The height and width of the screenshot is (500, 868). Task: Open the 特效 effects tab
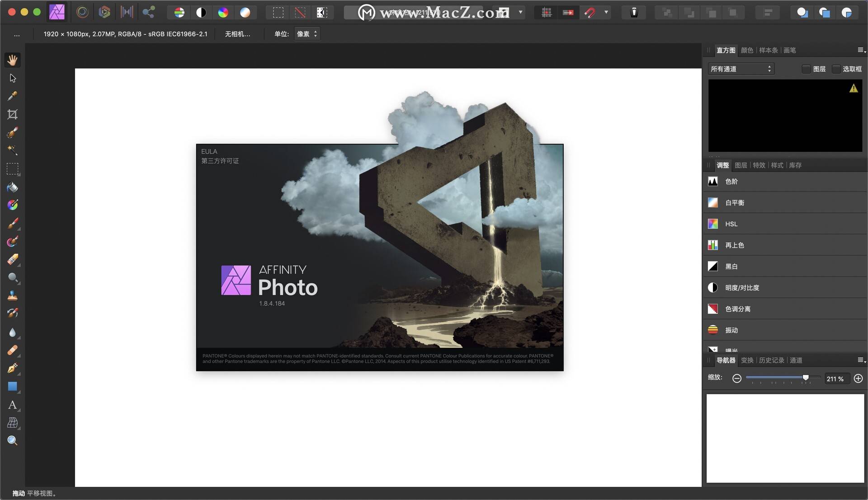pyautogui.click(x=759, y=165)
